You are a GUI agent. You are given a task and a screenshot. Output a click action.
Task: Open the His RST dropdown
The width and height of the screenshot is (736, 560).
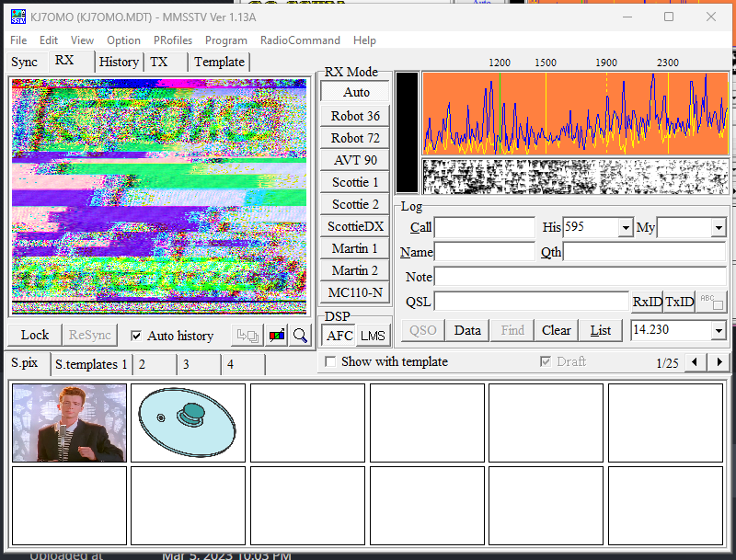626,227
